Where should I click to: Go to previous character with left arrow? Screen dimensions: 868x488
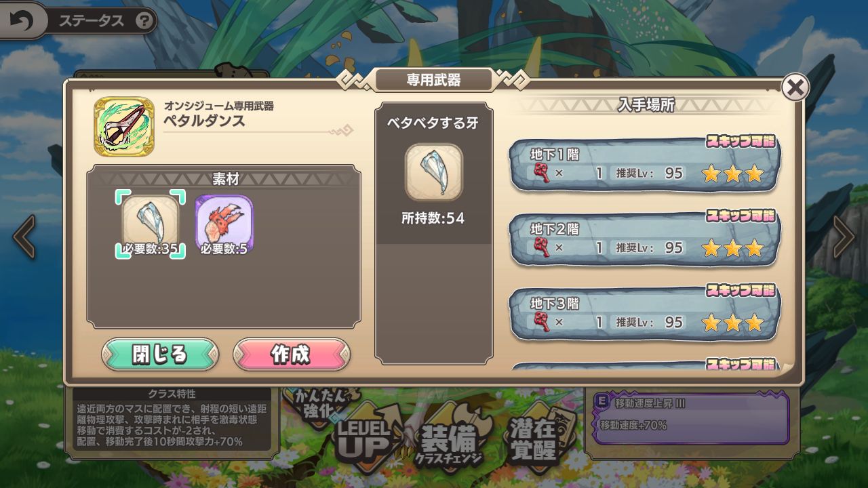tap(24, 237)
